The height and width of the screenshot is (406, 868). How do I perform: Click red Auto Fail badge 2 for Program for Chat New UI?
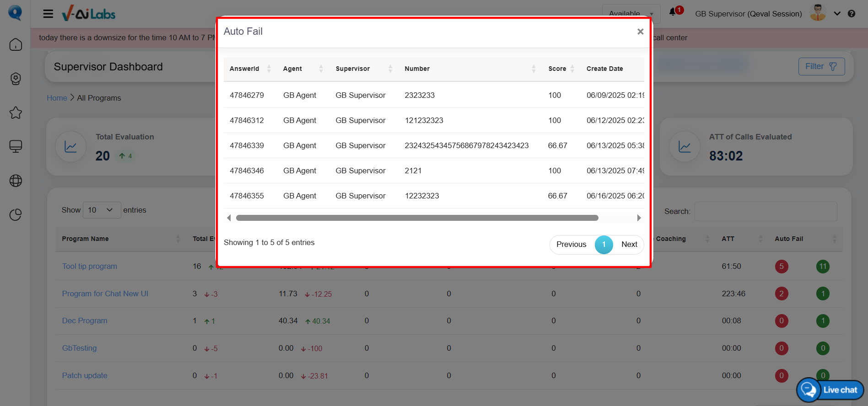click(x=782, y=294)
